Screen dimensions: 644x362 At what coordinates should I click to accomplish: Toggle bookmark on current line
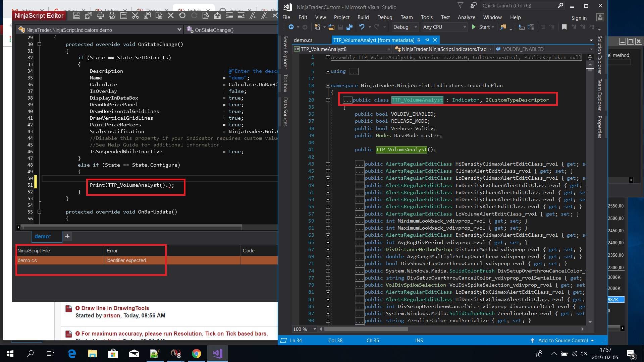(x=564, y=27)
